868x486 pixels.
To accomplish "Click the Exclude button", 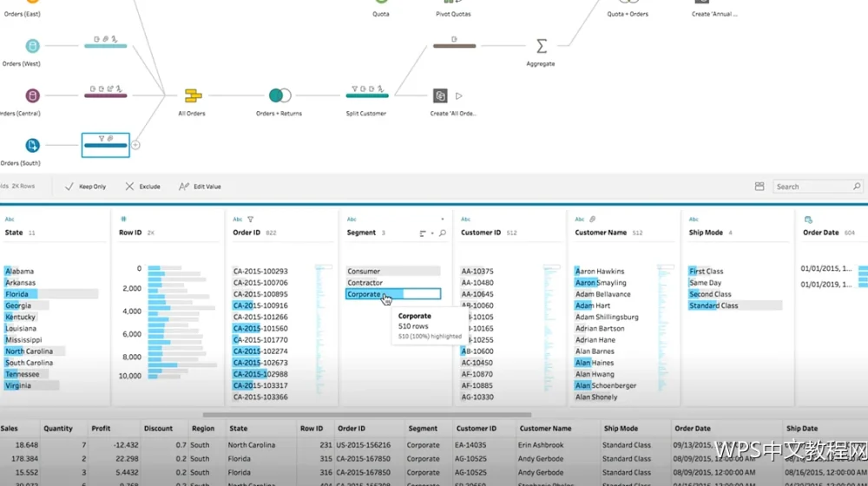I will coord(142,187).
